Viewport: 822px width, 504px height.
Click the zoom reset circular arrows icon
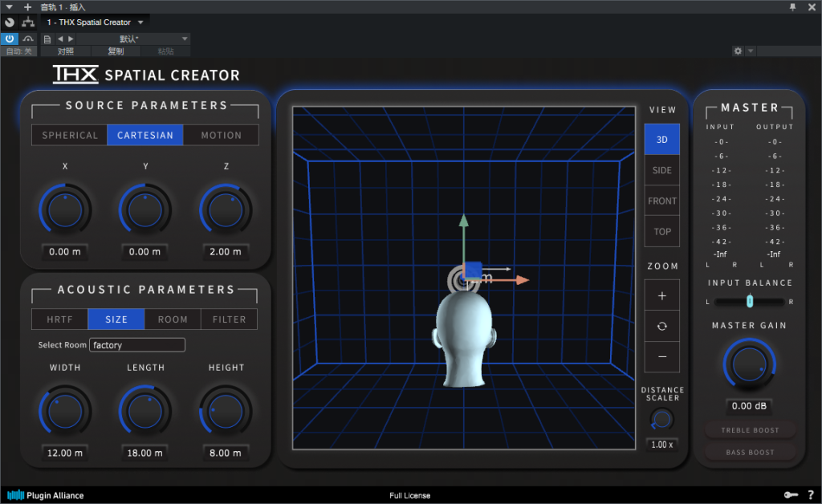click(x=662, y=326)
